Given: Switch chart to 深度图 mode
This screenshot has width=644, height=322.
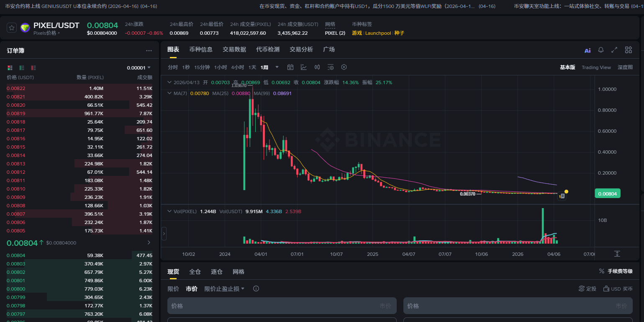Looking at the screenshot, I should click(x=625, y=67).
